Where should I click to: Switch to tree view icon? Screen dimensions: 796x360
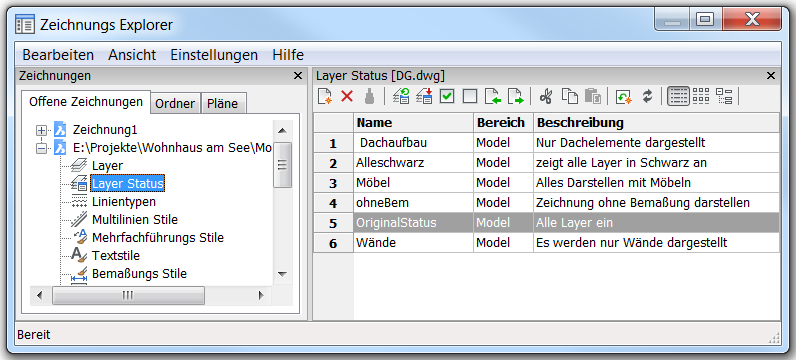point(724,96)
